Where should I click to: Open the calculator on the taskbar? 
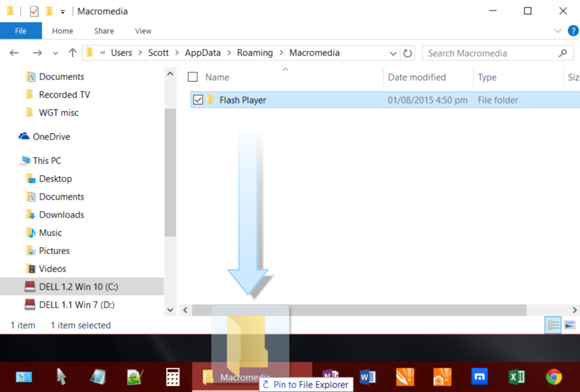[173, 377]
